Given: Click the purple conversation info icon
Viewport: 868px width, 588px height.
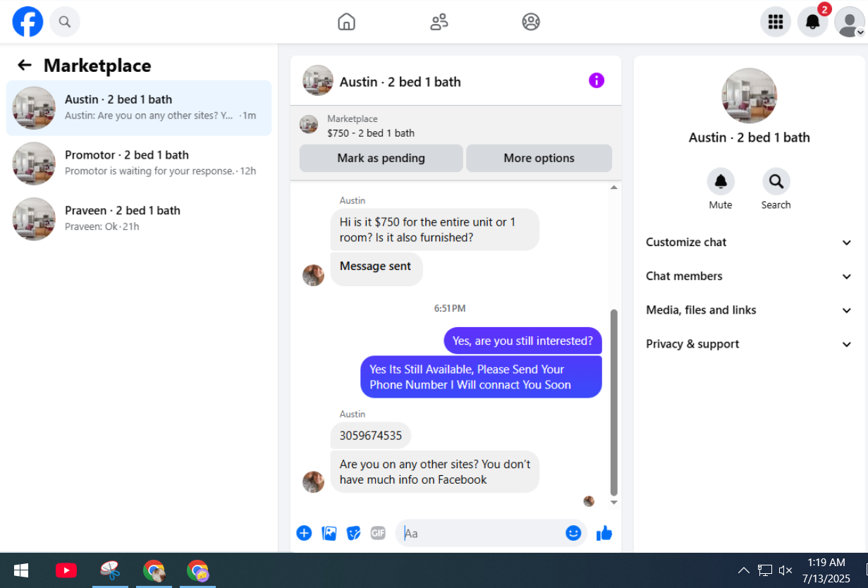Looking at the screenshot, I should (x=597, y=80).
